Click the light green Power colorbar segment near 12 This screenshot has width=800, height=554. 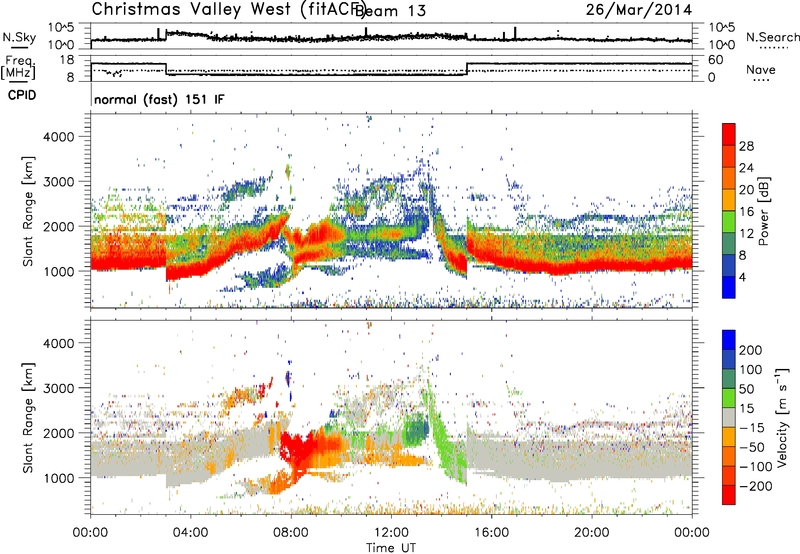pos(729,221)
